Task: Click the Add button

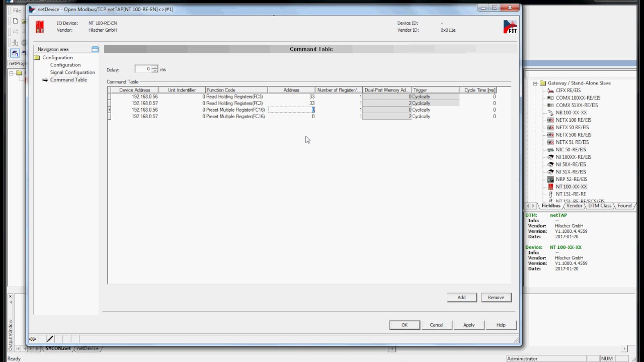Action: 461,297
